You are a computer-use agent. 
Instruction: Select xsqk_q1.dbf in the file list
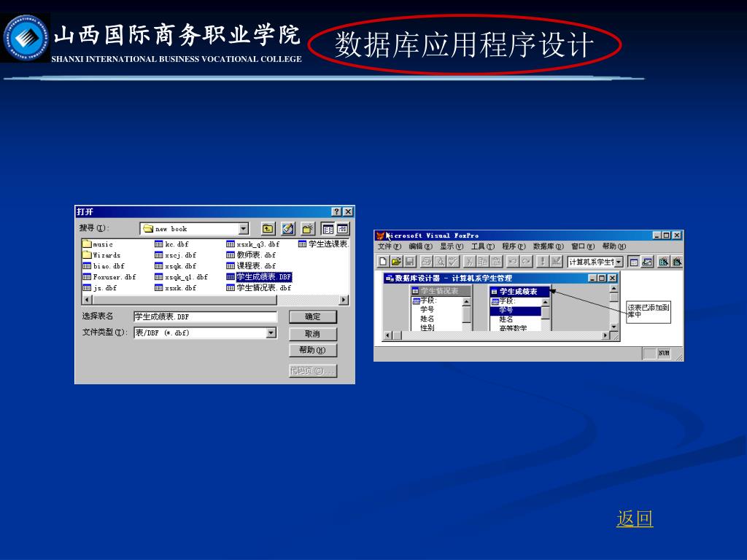(182, 277)
